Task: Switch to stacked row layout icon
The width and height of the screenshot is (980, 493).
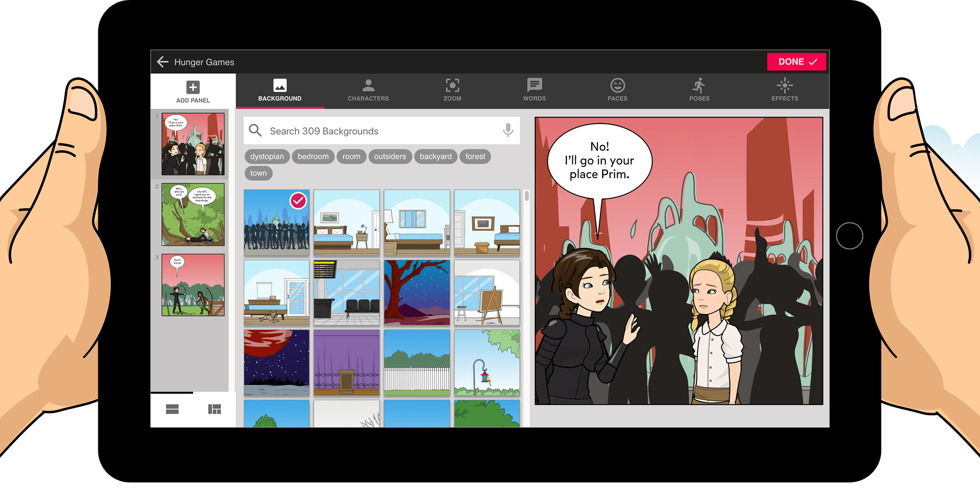Action: point(172,409)
